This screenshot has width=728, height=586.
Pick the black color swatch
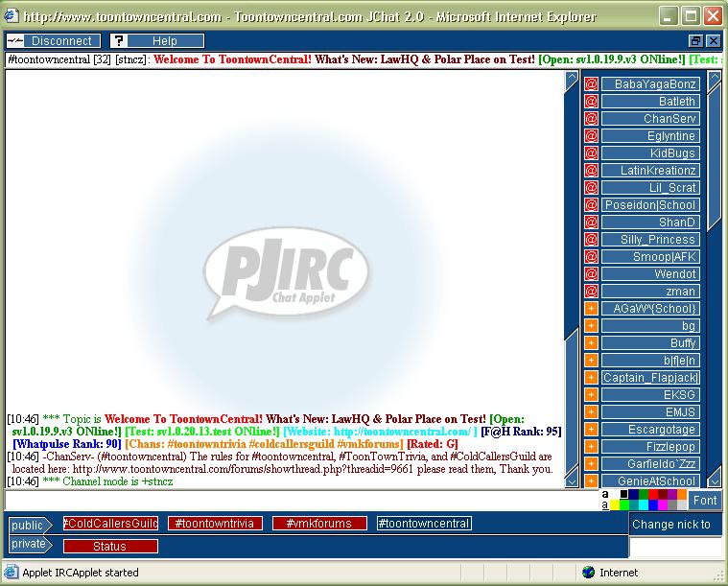[x=624, y=494]
